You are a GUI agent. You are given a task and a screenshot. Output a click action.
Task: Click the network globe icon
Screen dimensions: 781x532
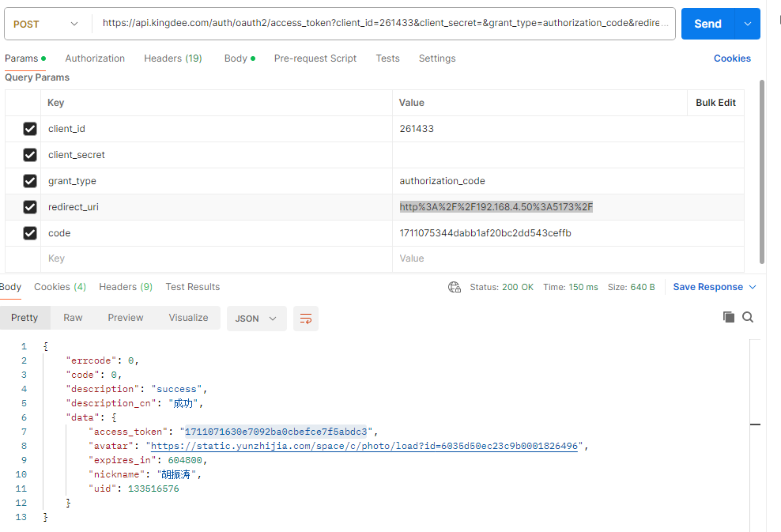click(455, 287)
